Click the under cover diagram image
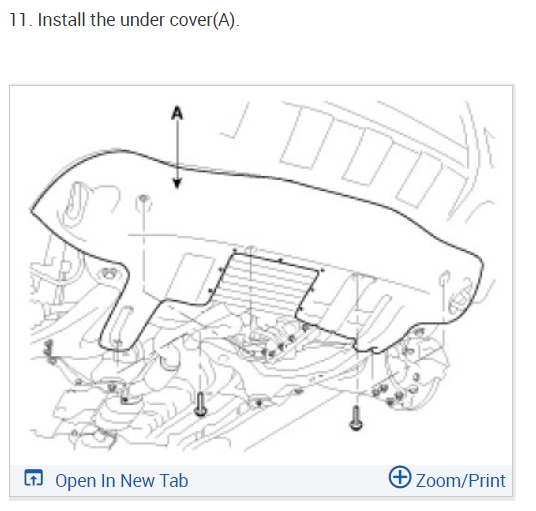The height and width of the screenshot is (511, 536). [261, 275]
